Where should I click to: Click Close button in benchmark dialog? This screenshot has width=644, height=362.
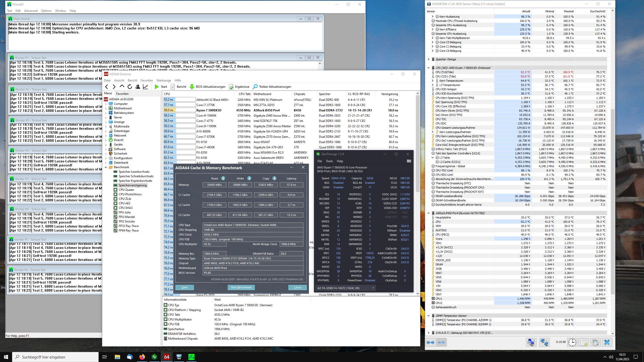(x=297, y=287)
